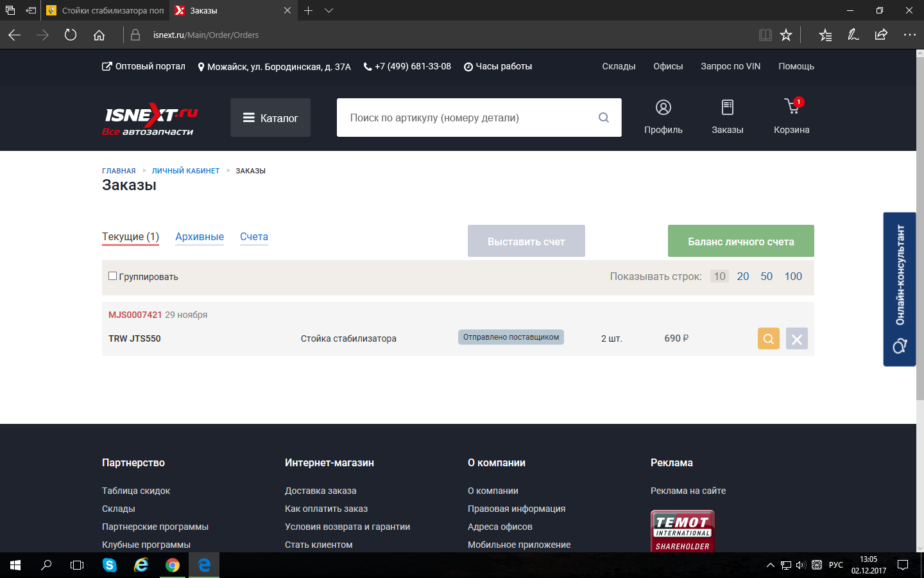The image size is (924, 578).
Task: Cancel order row with grey X button
Action: 796,338
